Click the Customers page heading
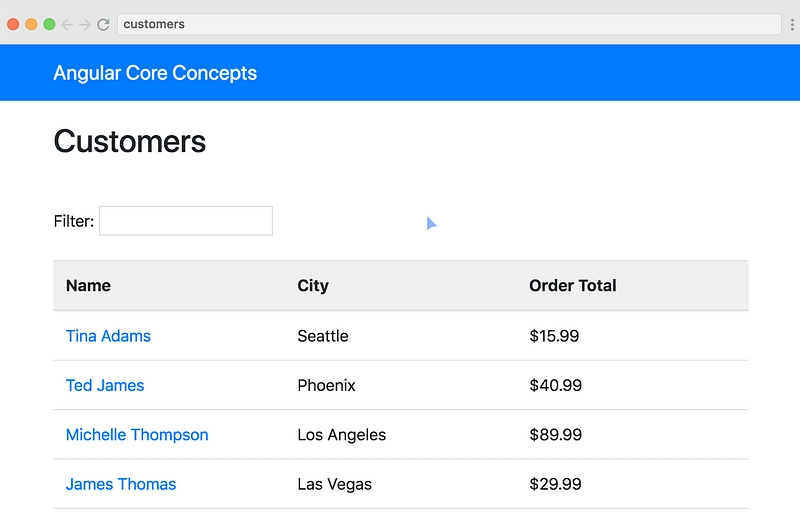This screenshot has height=525, width=800. click(x=130, y=141)
